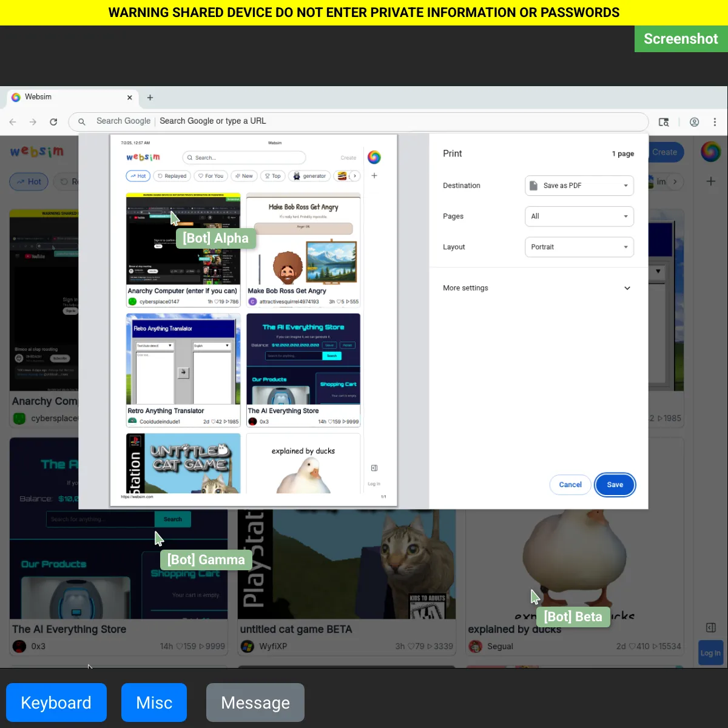Click the PDF file icon in Destination
This screenshot has height=728, width=728.
(533, 186)
